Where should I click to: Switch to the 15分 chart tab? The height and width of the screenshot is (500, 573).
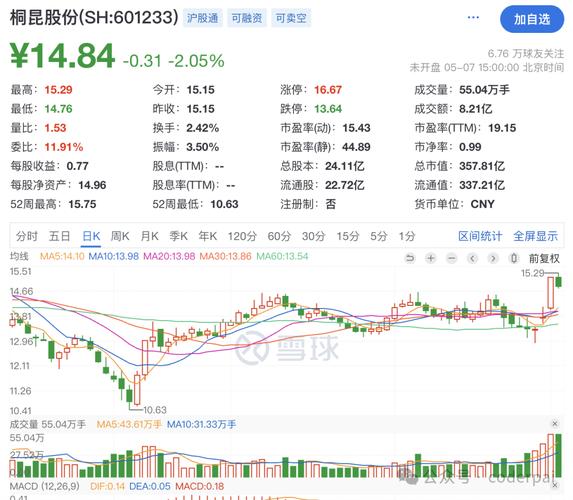click(x=348, y=236)
